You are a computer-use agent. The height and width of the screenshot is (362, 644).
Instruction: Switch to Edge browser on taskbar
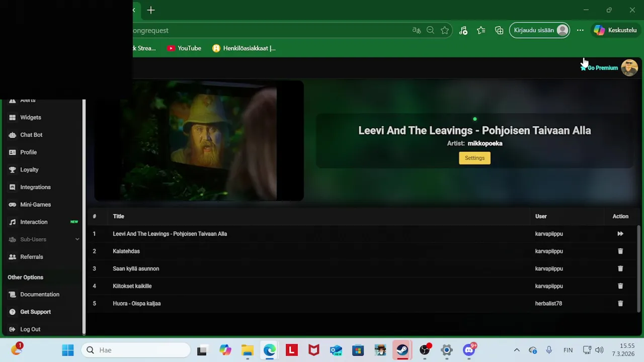tap(269, 350)
